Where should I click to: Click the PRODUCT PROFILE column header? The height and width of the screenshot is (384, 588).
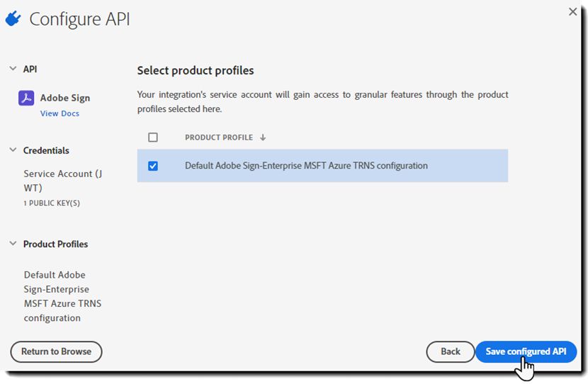(219, 137)
